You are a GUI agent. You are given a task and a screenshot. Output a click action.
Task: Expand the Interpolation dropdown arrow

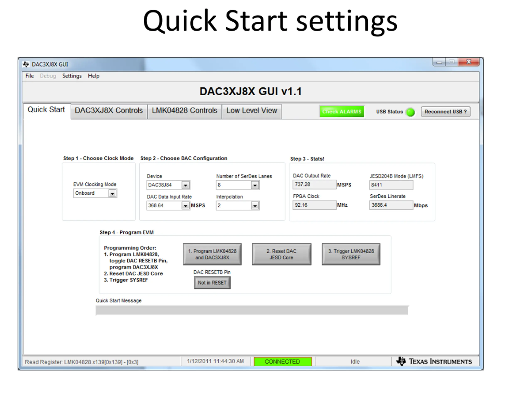pos(255,206)
